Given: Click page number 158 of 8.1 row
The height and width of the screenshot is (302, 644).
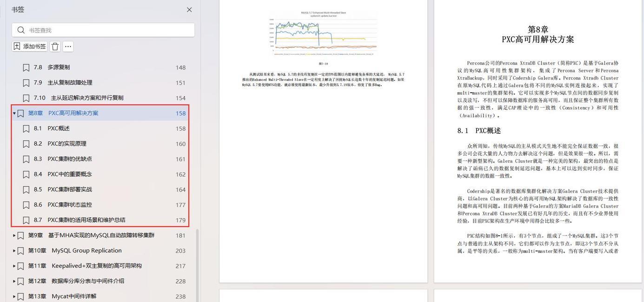Looking at the screenshot, I should tap(180, 129).
